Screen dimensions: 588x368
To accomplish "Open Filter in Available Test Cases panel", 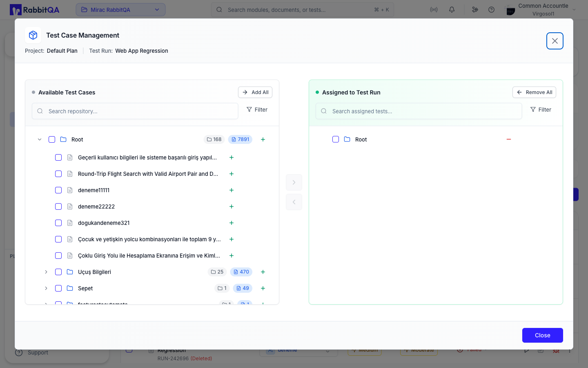I will tap(257, 110).
